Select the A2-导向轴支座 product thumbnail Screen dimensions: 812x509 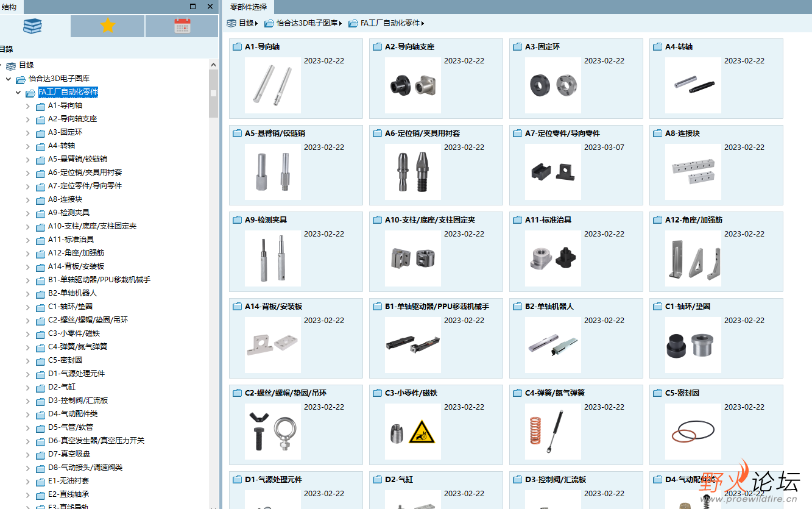point(413,85)
